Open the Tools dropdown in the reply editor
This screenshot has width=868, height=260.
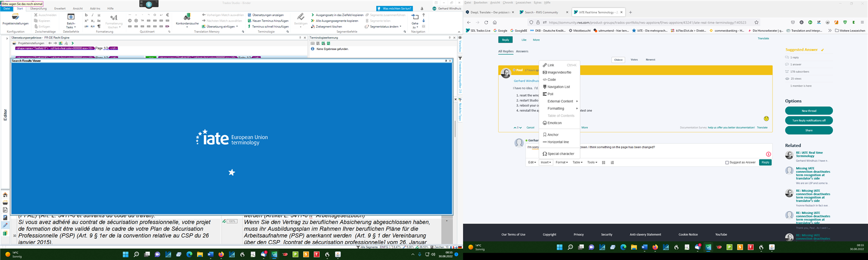pos(592,162)
